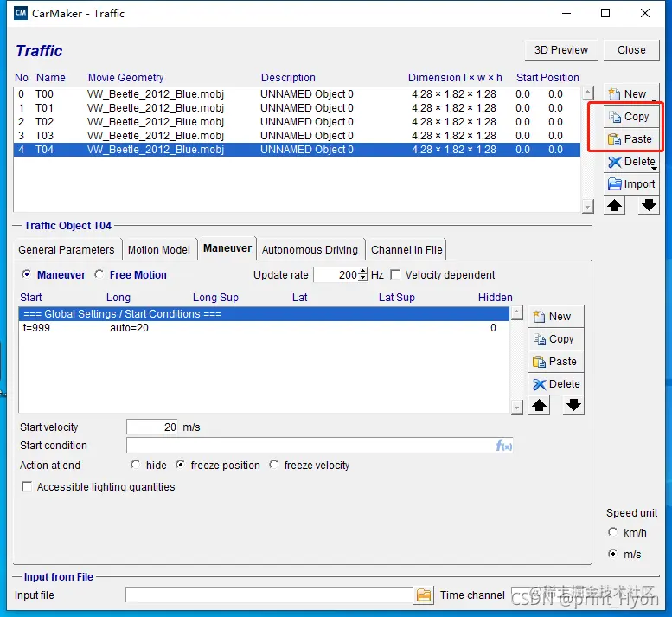The image size is (672, 617).
Task: Open the 3D Preview
Action: point(561,50)
